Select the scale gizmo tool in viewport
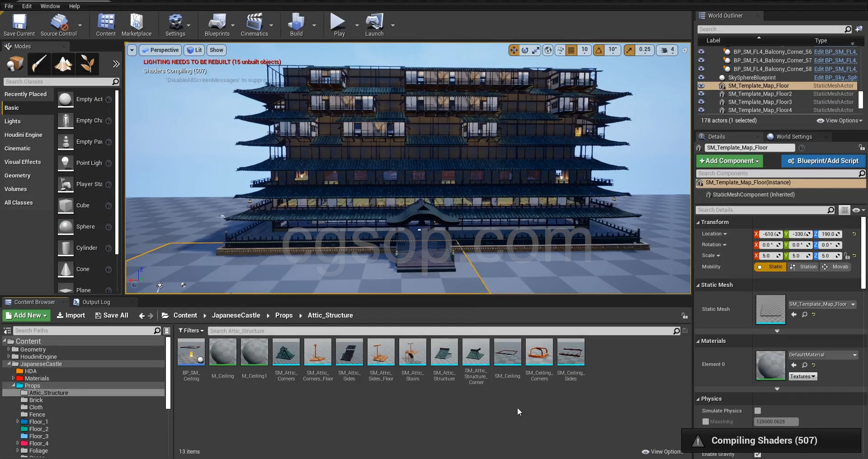 point(536,50)
